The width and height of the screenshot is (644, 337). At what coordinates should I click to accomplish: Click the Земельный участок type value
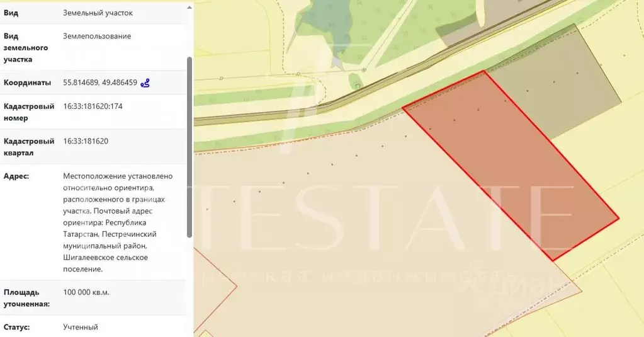point(98,13)
